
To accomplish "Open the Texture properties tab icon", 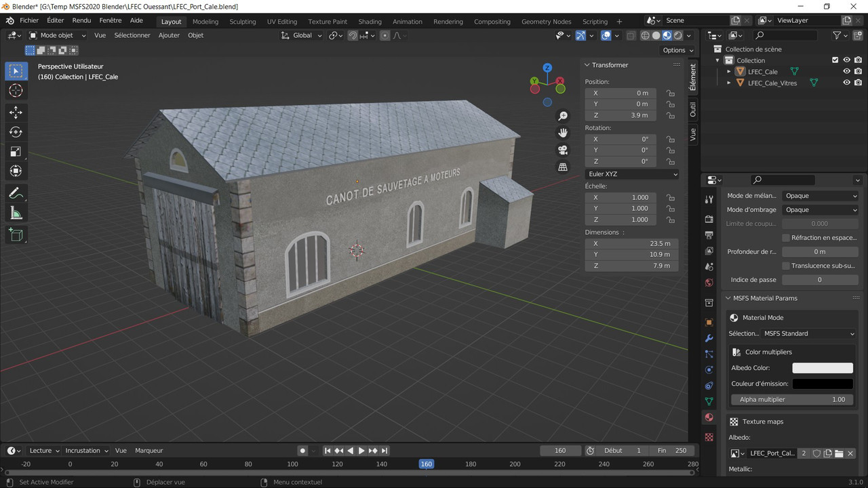I will [709, 437].
